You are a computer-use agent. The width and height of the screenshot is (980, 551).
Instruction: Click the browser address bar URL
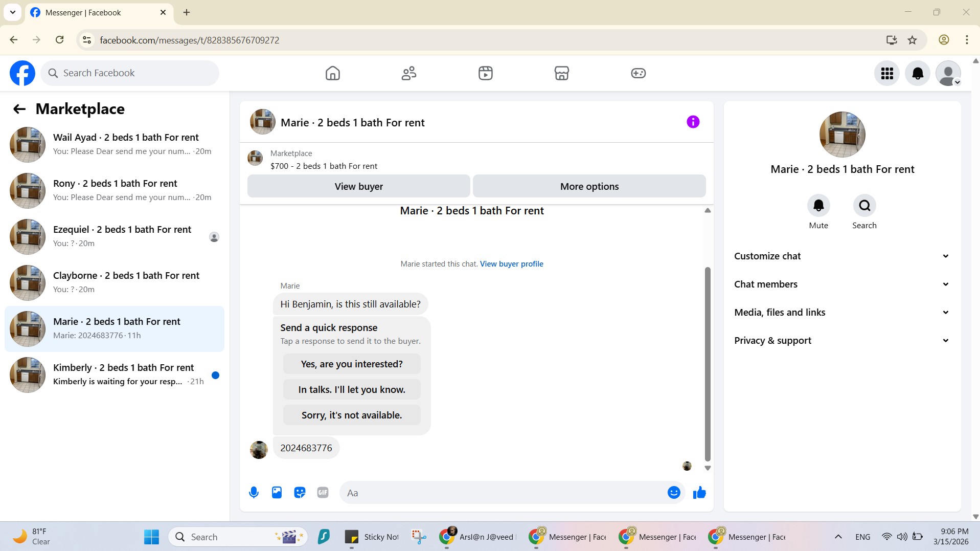[x=189, y=40]
